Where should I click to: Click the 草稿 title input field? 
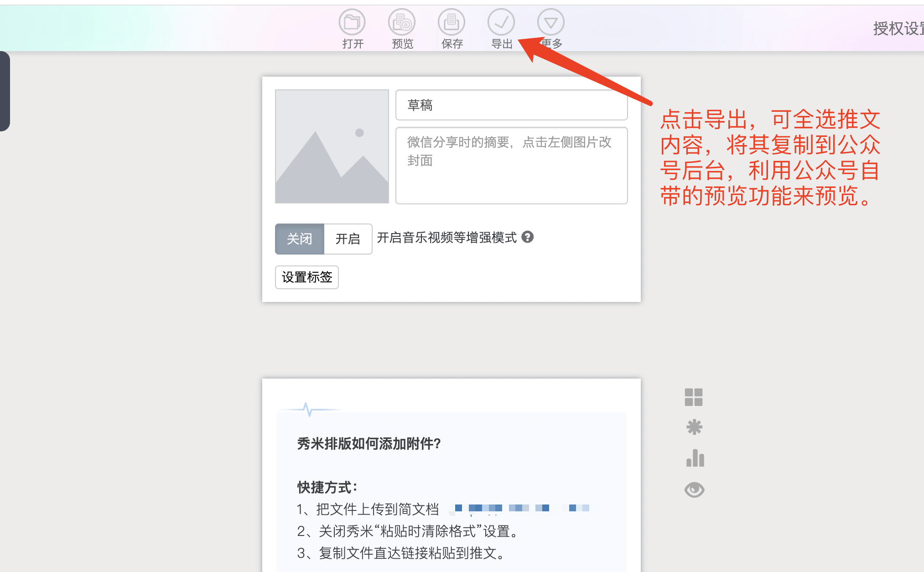[x=511, y=105]
